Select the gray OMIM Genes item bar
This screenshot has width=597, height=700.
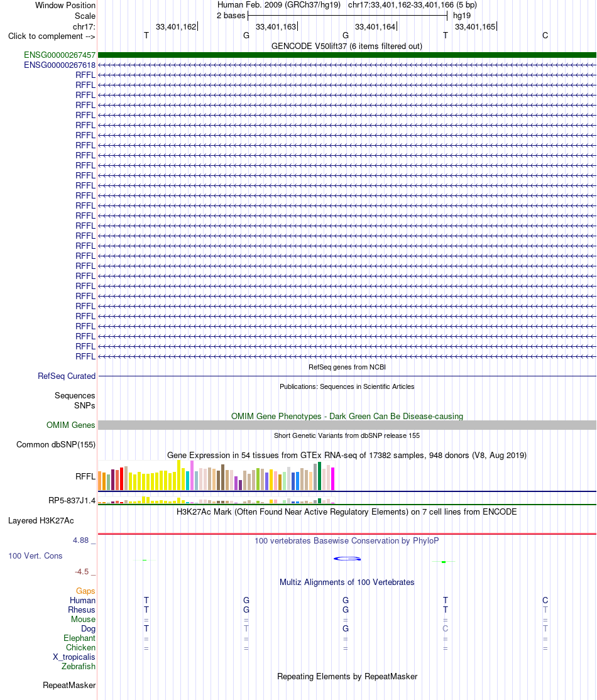tap(347, 425)
